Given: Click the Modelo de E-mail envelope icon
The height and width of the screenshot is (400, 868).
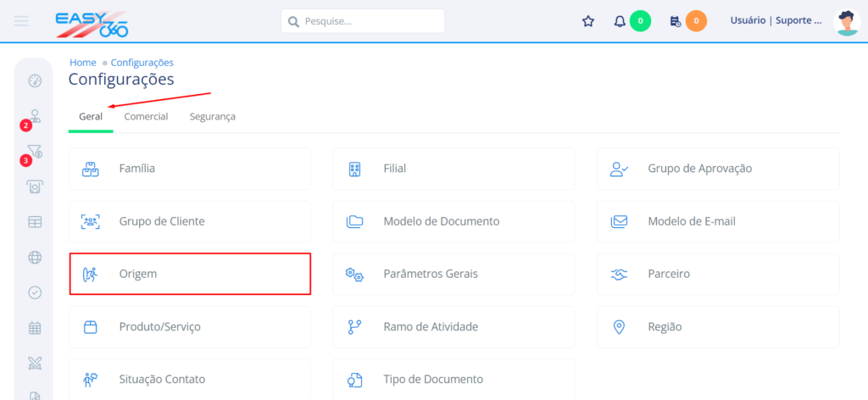Looking at the screenshot, I should pyautogui.click(x=619, y=222).
